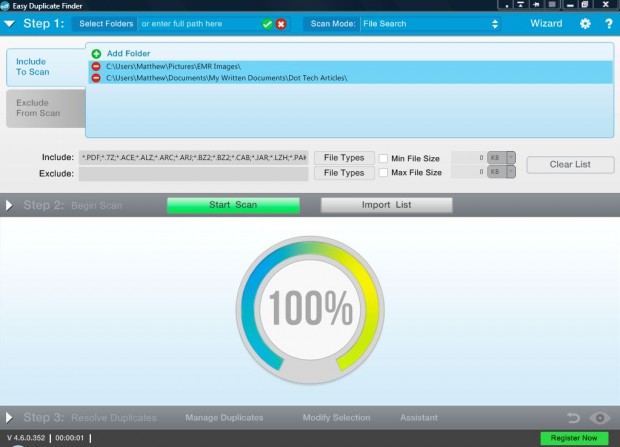The height and width of the screenshot is (447, 620).
Task: Select the Dot Tech Articles path row
Action: tap(350, 78)
